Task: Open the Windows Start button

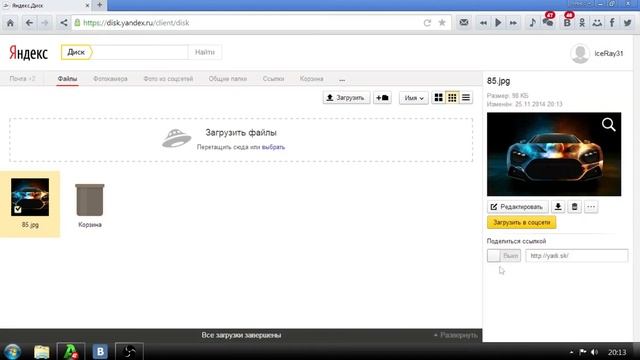Action: pos(12,351)
